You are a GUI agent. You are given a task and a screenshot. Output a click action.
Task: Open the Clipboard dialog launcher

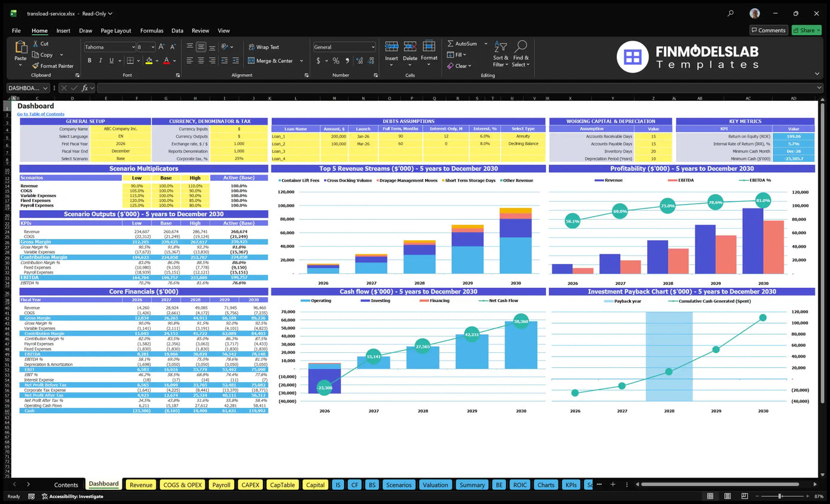tap(77, 75)
